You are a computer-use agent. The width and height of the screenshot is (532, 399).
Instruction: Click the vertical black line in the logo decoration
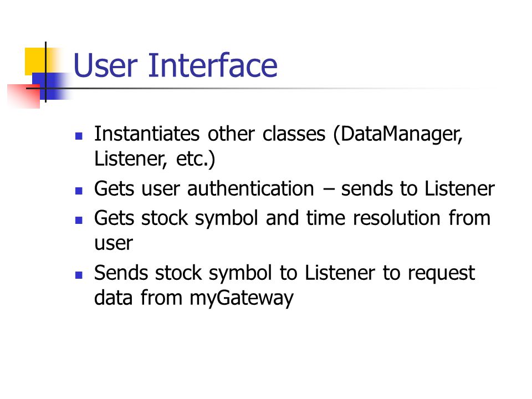45,71
